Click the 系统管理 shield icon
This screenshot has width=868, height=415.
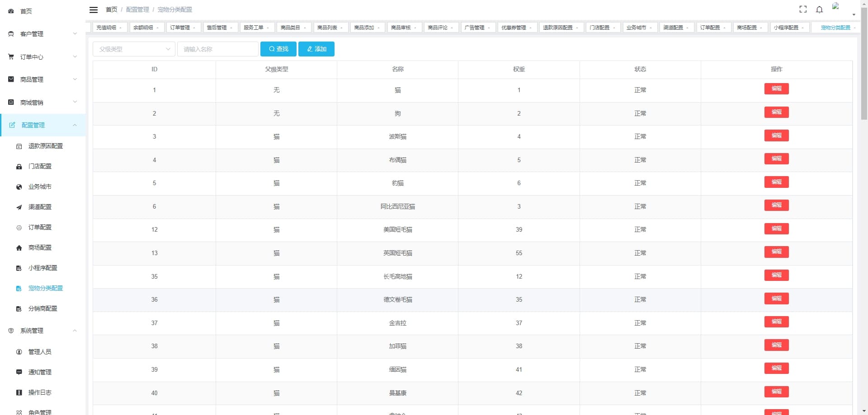[11, 331]
